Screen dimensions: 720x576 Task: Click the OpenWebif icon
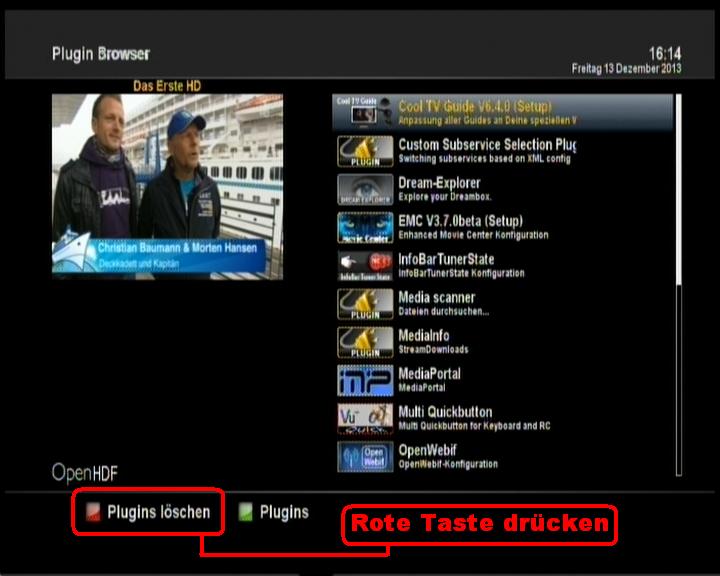tap(364, 456)
